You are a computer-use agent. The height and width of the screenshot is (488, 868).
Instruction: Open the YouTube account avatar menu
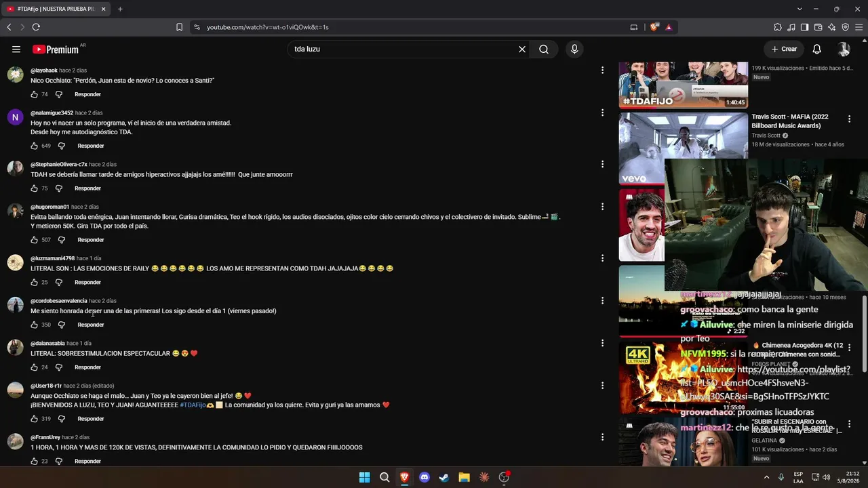(x=844, y=49)
